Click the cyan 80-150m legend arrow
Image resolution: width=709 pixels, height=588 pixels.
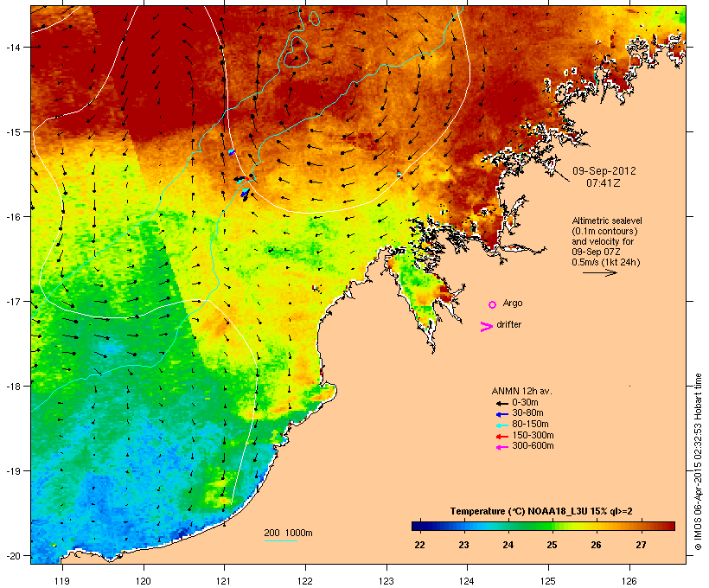[x=501, y=425]
